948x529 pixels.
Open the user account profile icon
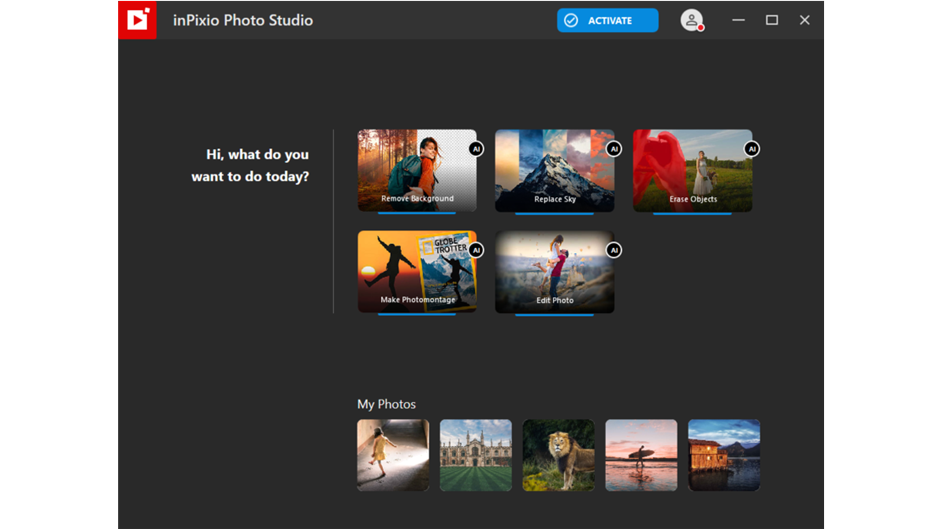[x=692, y=20]
